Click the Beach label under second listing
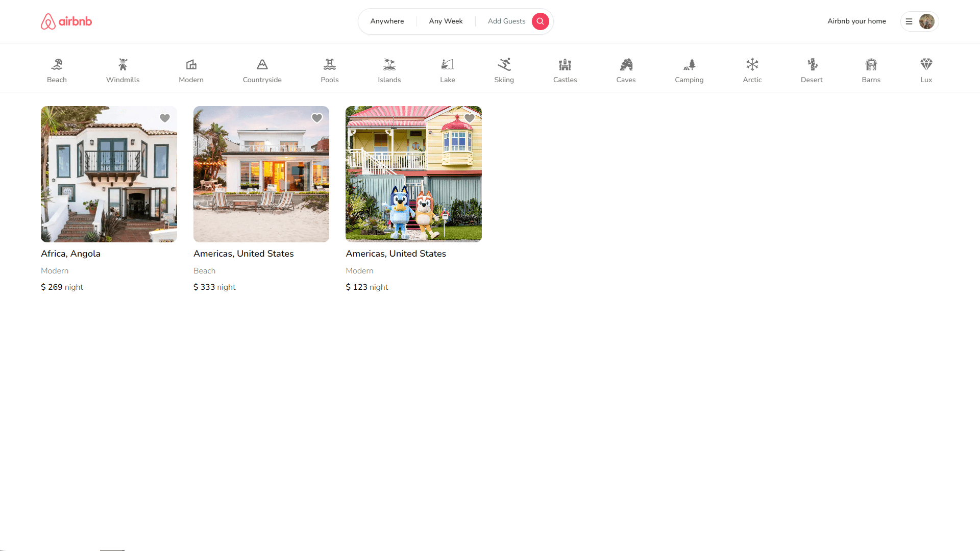Viewport: 980px width, 551px height. (204, 271)
